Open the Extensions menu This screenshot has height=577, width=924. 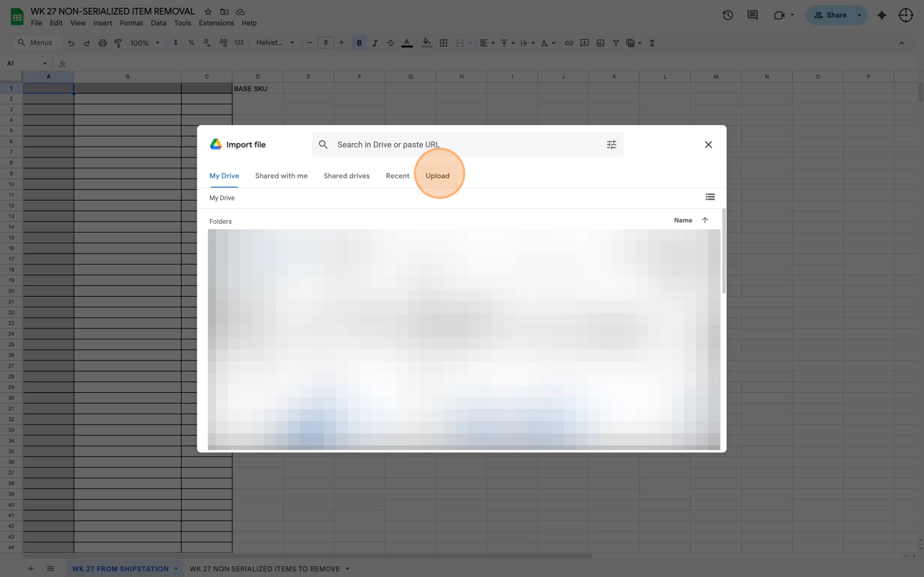(x=216, y=23)
